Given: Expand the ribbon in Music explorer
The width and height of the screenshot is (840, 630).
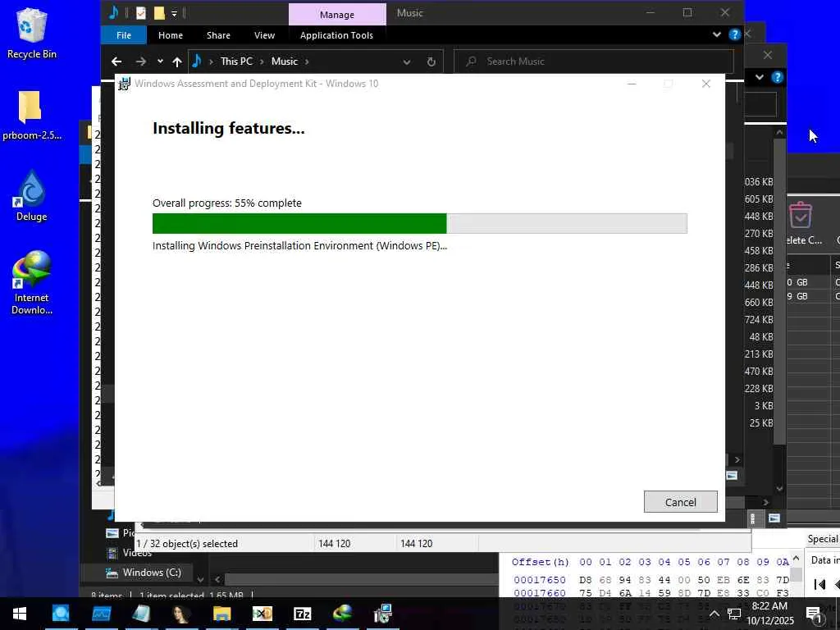Looking at the screenshot, I should click(716, 34).
